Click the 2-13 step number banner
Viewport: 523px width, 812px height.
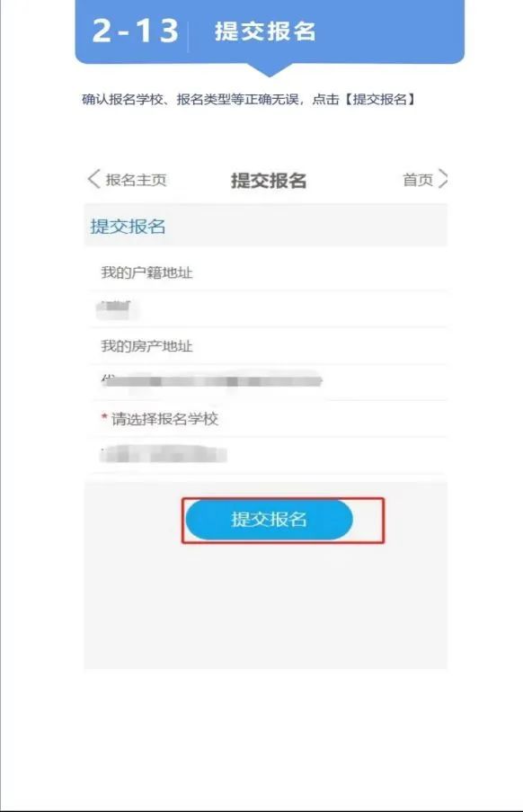point(136,31)
